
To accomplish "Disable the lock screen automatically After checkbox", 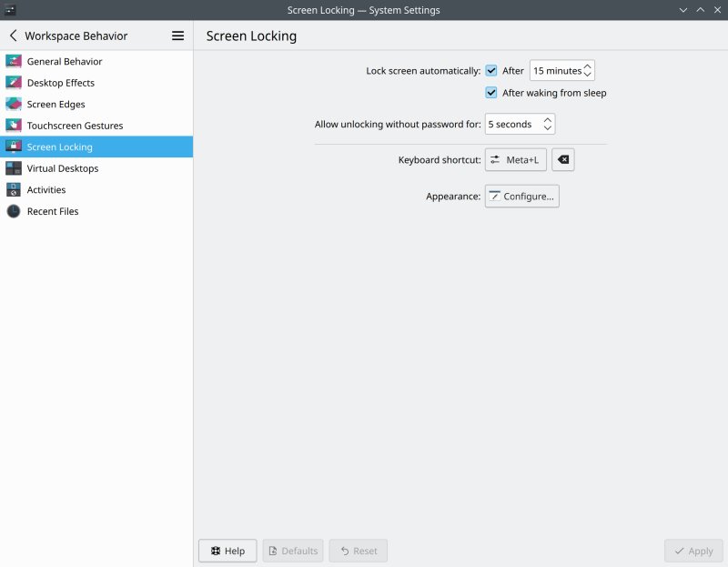I will point(491,70).
